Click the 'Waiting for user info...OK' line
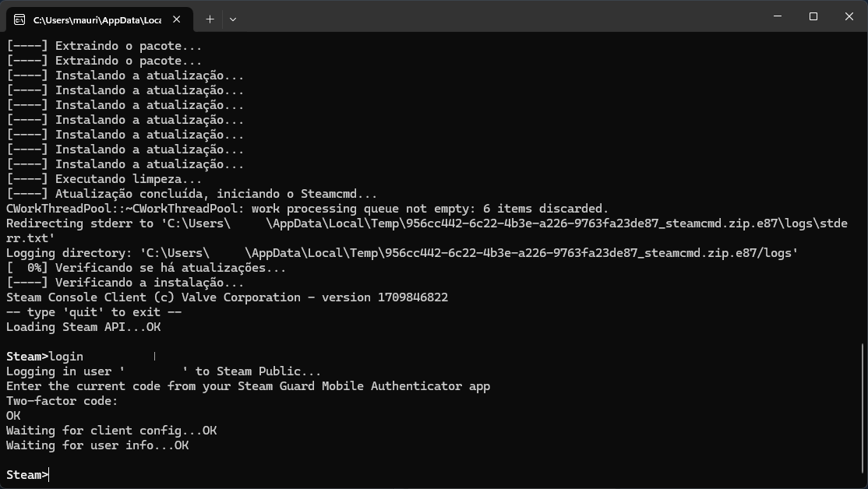 click(x=97, y=445)
